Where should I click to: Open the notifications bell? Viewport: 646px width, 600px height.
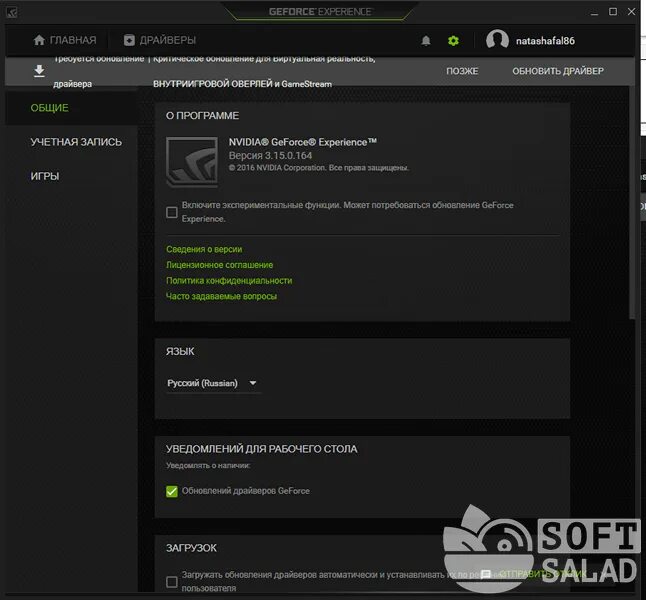pyautogui.click(x=426, y=40)
